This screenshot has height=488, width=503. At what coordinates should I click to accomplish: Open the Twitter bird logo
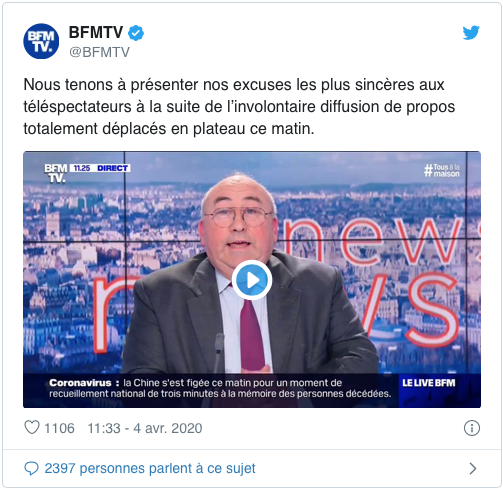(471, 33)
